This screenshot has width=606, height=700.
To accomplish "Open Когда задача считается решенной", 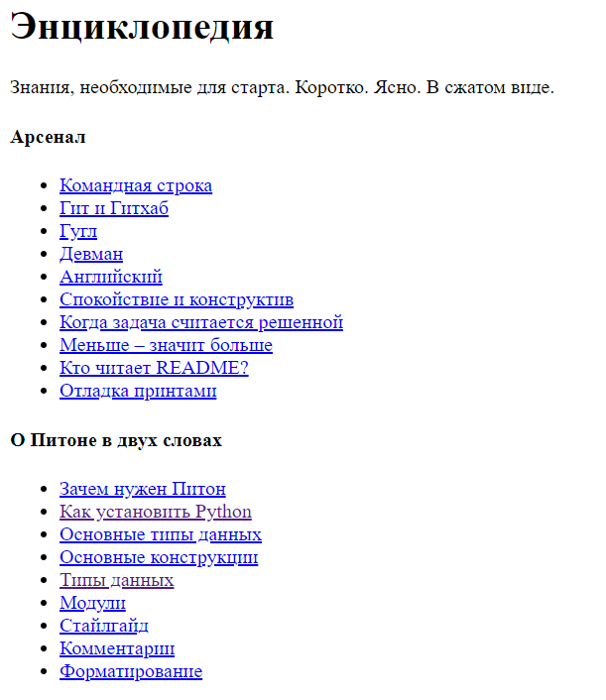I will tap(201, 322).
